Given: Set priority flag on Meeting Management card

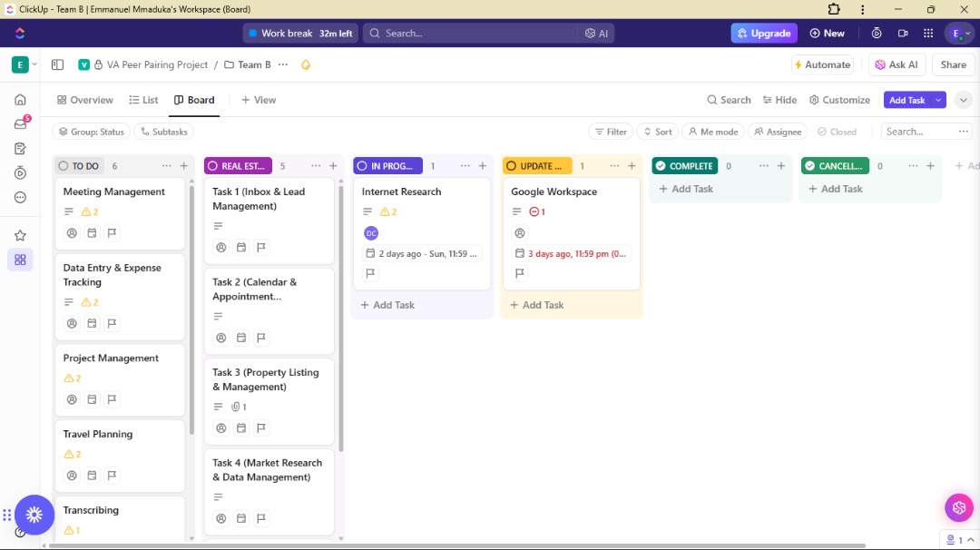Looking at the screenshot, I should pos(112,233).
